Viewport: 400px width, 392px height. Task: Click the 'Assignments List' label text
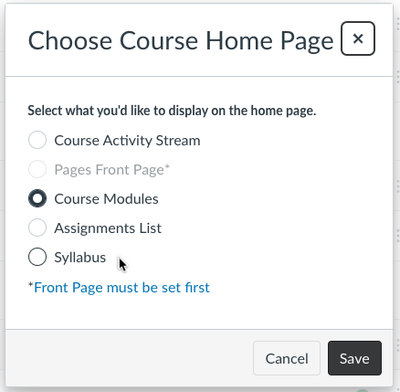tap(108, 228)
